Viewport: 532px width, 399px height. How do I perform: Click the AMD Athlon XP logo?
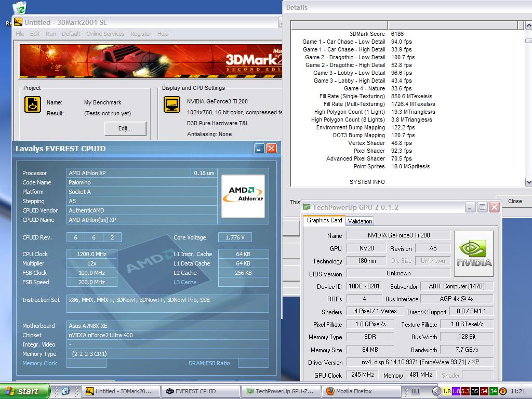coord(243,196)
